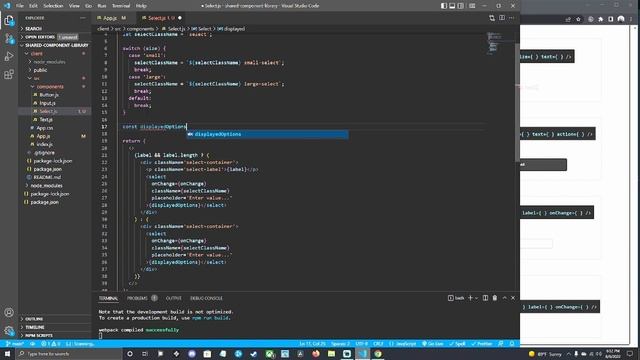Viewport: 640px width, 360px height.
Task: Click the extensions puzzle icon in the browser
Action: (x=600, y=19)
